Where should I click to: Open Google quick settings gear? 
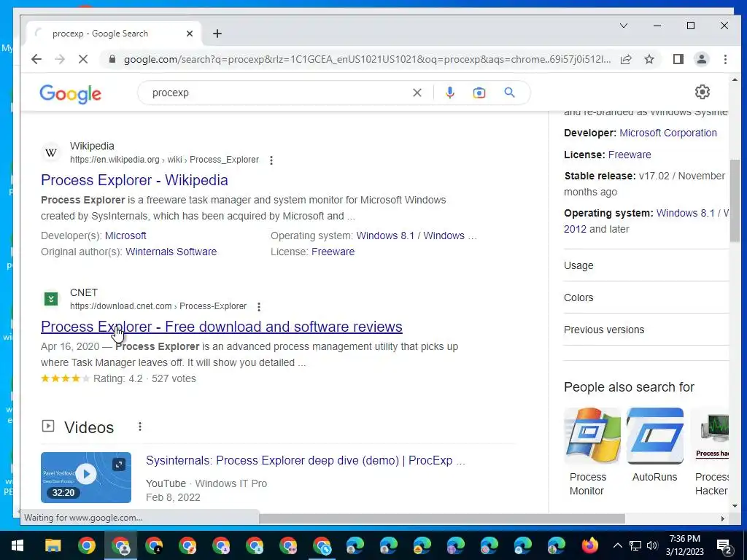pyautogui.click(x=703, y=92)
